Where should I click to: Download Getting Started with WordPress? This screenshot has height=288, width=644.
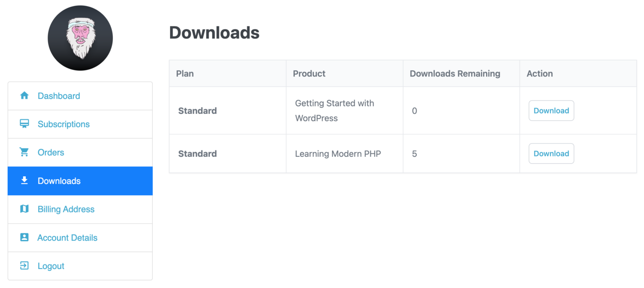[x=551, y=110]
